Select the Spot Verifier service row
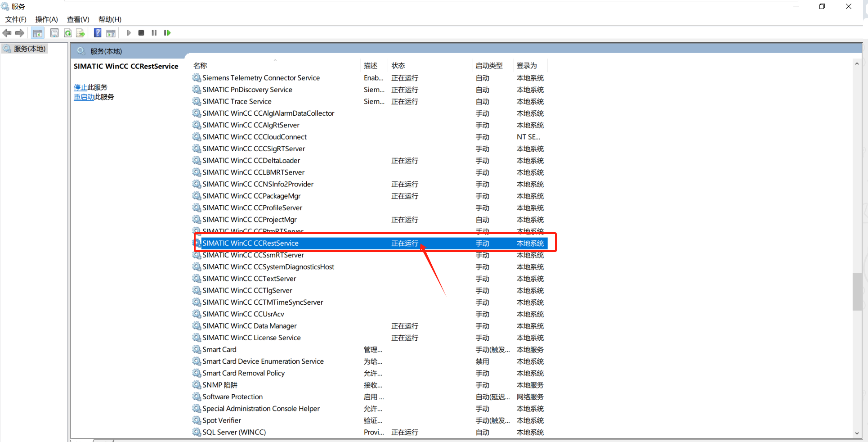The width and height of the screenshot is (868, 442). (x=369, y=420)
